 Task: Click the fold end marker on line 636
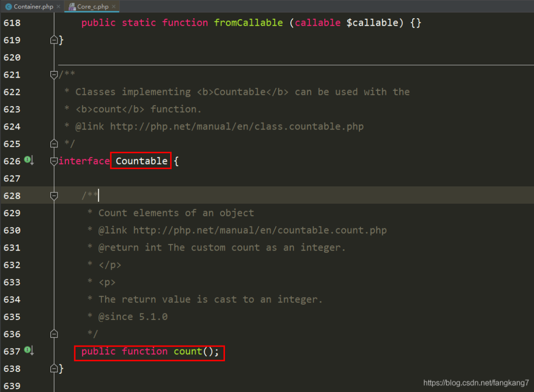coord(54,334)
